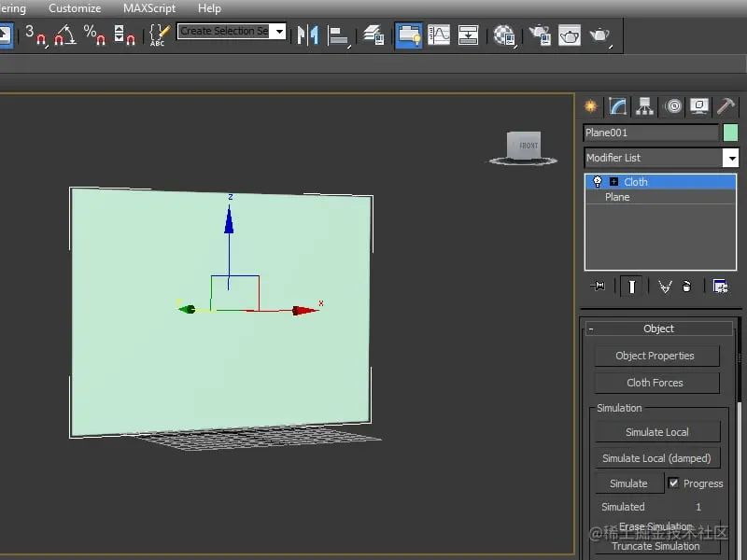Open the Render Setup dialog
The image size is (747, 560).
coord(540,35)
